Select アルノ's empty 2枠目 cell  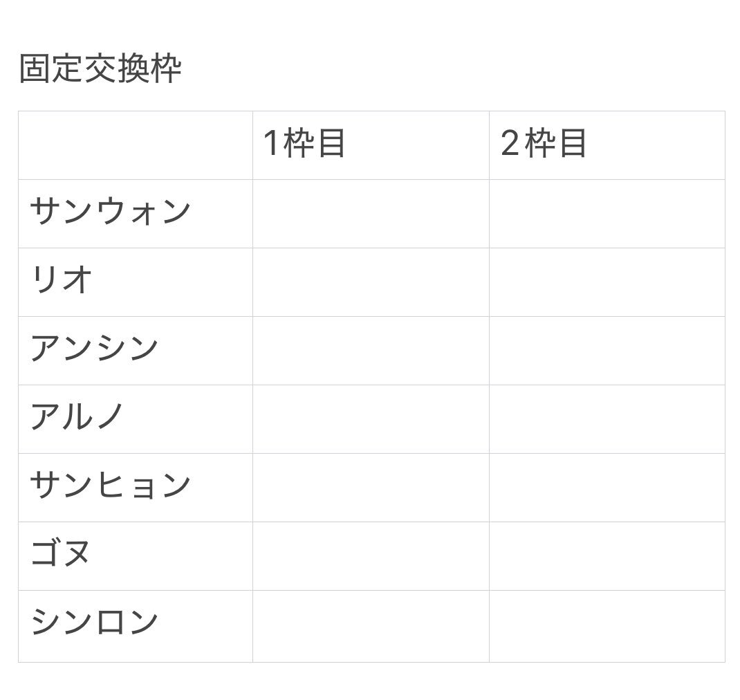(607, 419)
